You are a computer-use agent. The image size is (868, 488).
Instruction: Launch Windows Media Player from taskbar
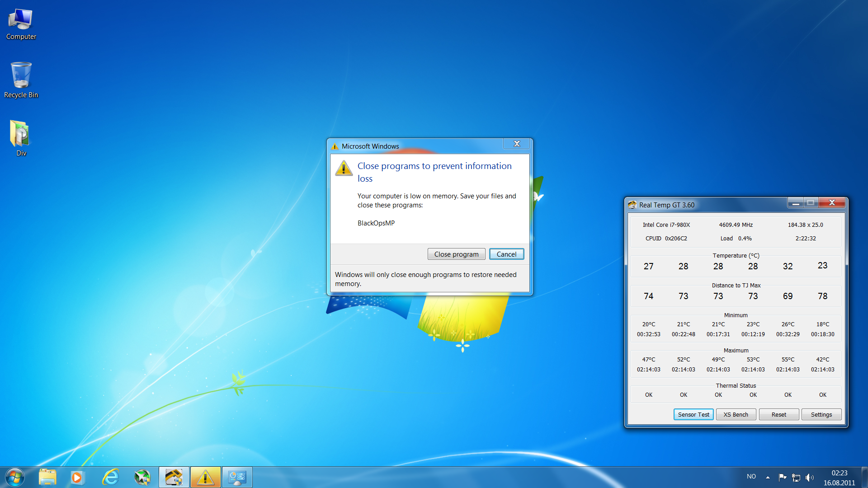pos(77,477)
